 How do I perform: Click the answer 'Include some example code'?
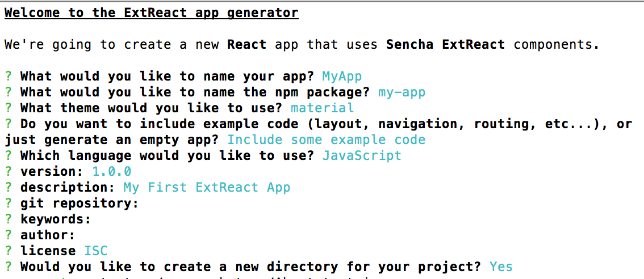point(326,139)
